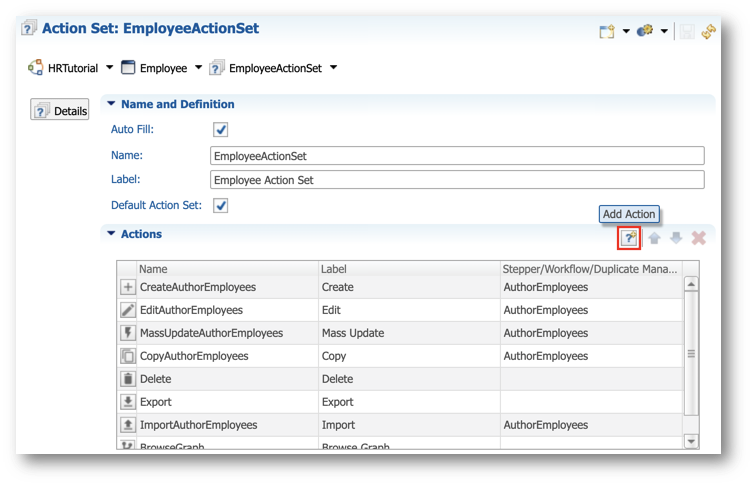The image size is (752, 485).
Task: Click the red delete action X icon
Action: [x=699, y=238]
